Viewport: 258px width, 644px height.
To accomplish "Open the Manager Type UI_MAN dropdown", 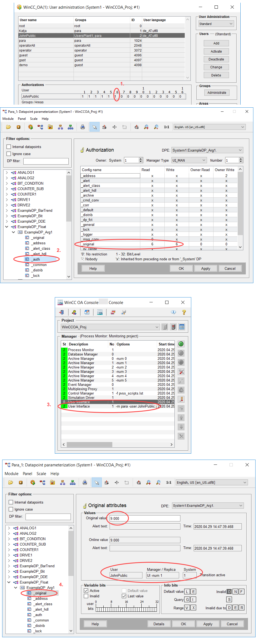I will 189,160.
